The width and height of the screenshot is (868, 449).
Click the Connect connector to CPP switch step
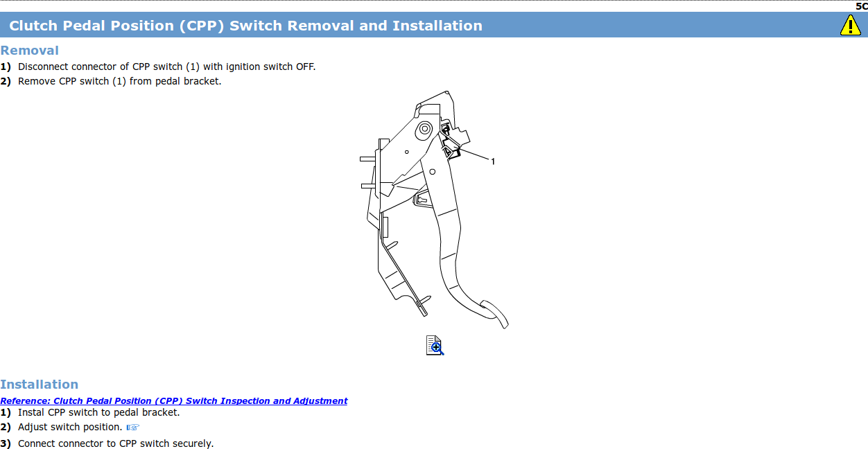click(x=115, y=443)
